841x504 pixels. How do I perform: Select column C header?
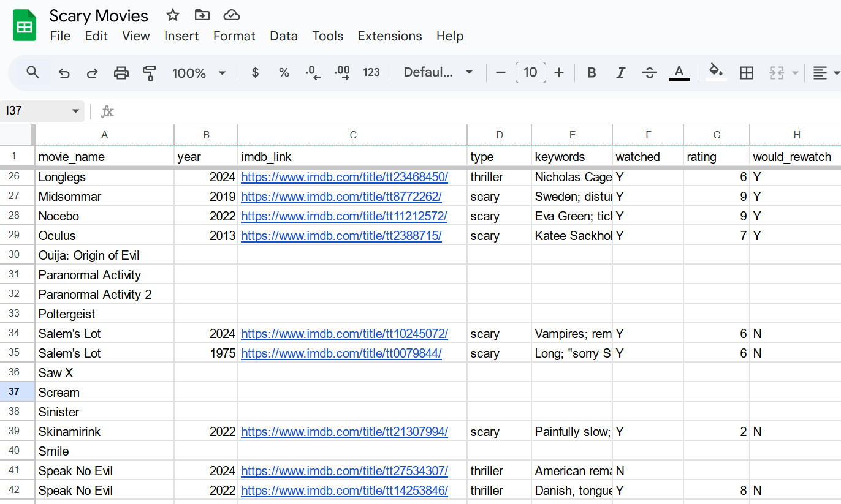(352, 135)
